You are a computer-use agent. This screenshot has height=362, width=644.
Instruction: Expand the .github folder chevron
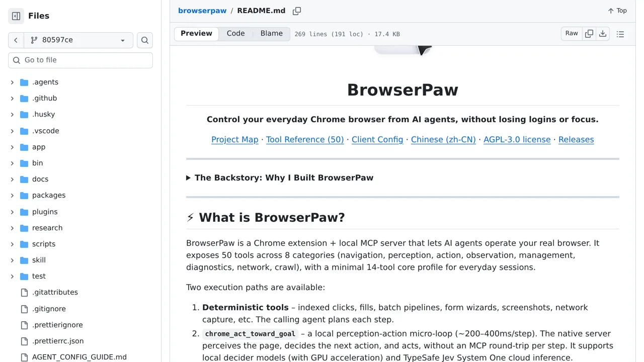(x=12, y=98)
